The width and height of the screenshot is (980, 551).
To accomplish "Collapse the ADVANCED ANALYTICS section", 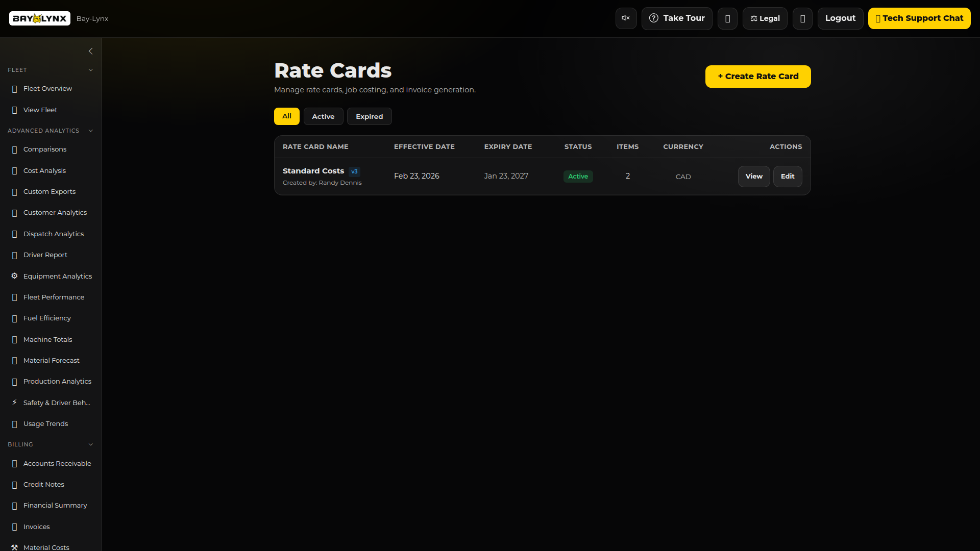I will point(91,131).
